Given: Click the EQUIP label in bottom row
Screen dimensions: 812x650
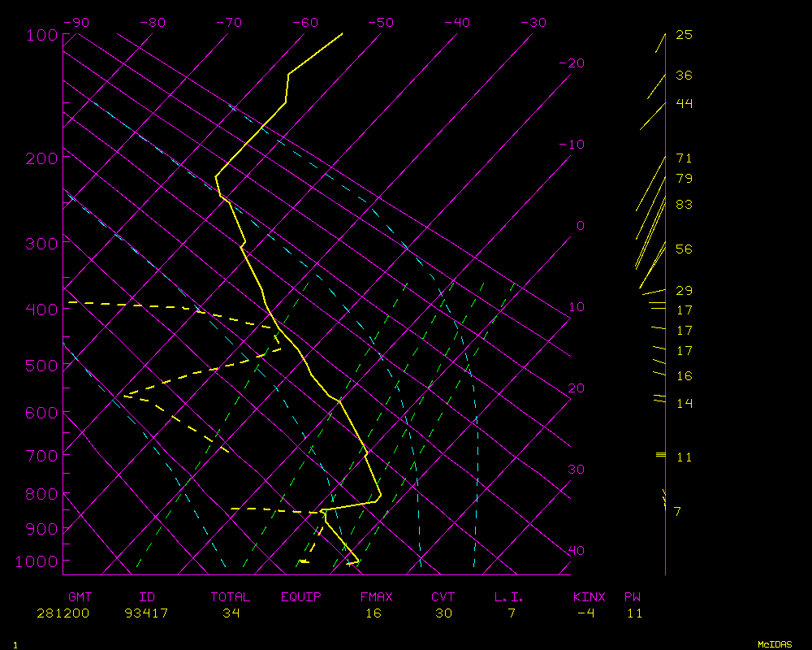Looking at the screenshot, I should [301, 597].
